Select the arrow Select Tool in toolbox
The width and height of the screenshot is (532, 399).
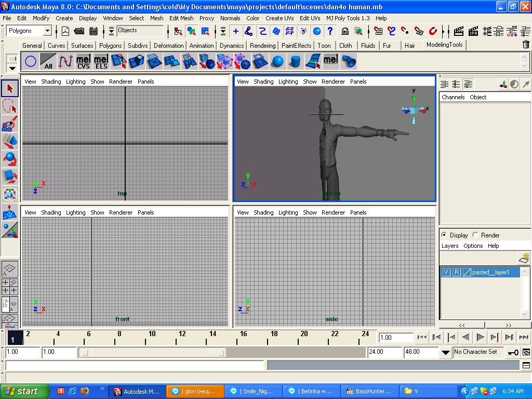pos(10,88)
